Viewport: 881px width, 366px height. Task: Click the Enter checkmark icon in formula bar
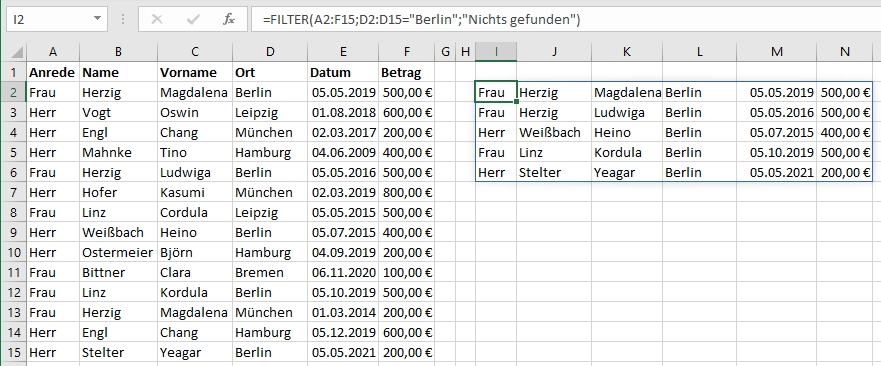(193, 20)
